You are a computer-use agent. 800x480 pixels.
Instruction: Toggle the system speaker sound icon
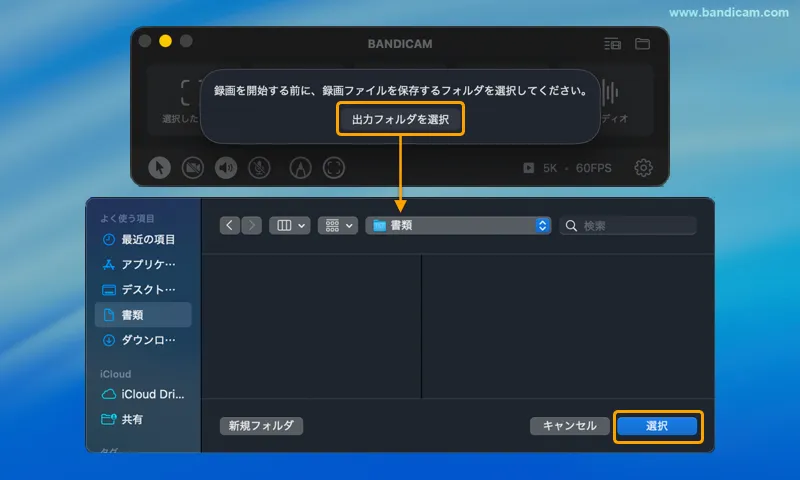pyautogui.click(x=226, y=168)
